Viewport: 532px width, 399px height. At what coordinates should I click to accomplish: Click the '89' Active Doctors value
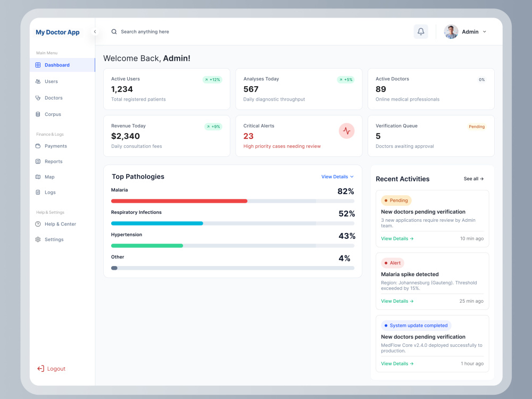(381, 89)
